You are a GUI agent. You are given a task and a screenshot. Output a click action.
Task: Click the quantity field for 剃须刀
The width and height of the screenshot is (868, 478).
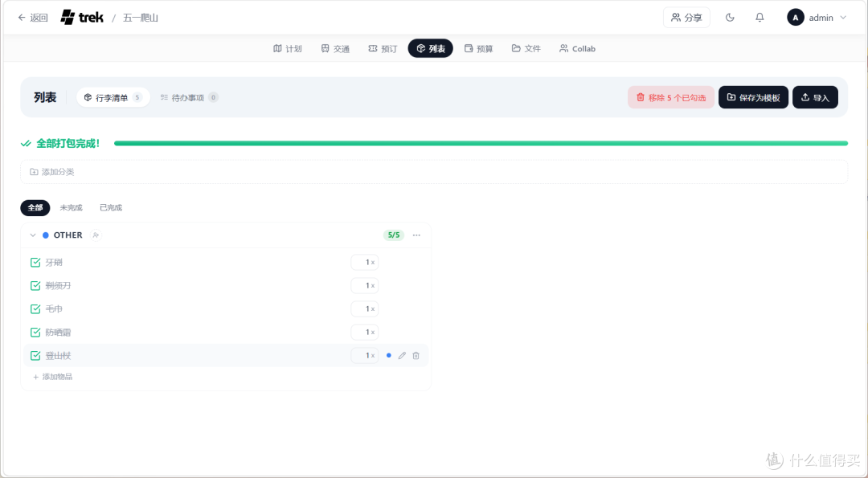[365, 285]
